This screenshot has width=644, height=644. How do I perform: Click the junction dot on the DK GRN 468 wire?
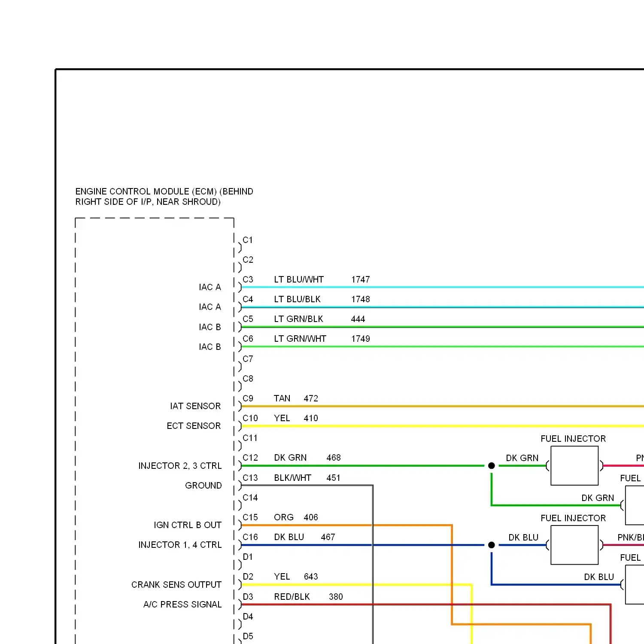pyautogui.click(x=491, y=465)
